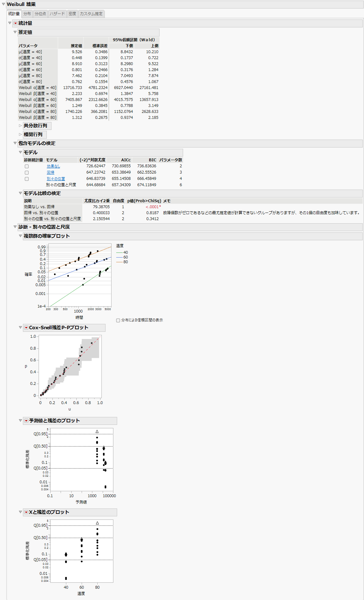Image resolution: width=364 pixels, height=600 pixels.
Task: Expand the 相関行列 section
Action: [x=20, y=134]
